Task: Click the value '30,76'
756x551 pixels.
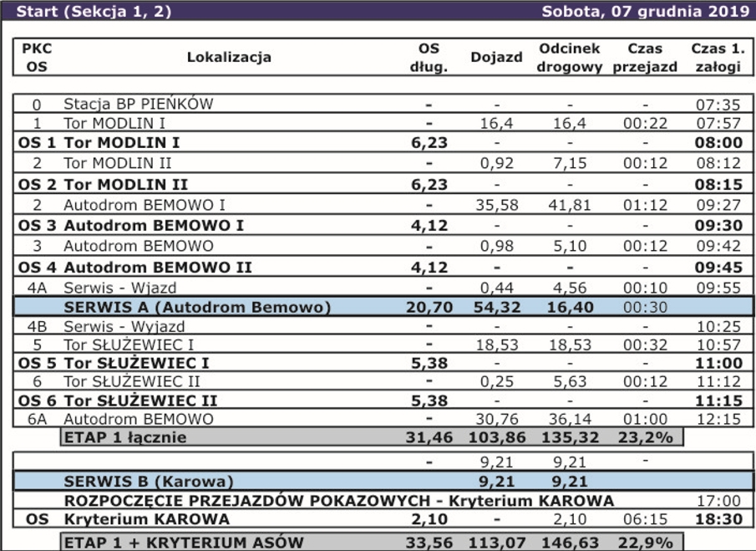Action: (496, 419)
